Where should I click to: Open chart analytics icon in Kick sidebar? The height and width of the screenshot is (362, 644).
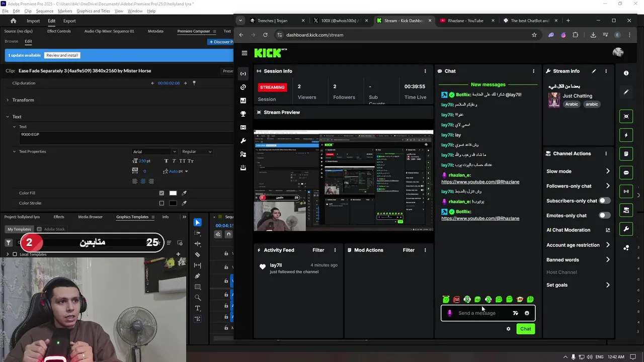tap(244, 101)
